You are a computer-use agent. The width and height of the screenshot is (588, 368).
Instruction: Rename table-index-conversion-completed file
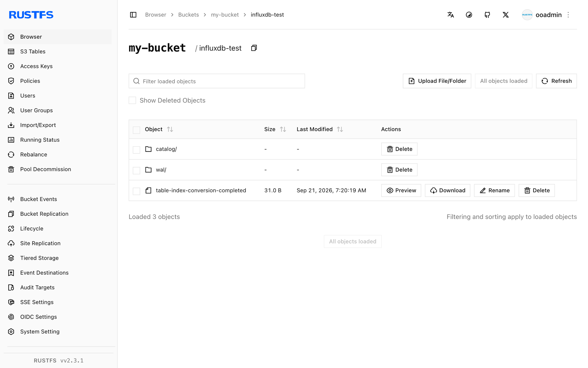[495, 190]
